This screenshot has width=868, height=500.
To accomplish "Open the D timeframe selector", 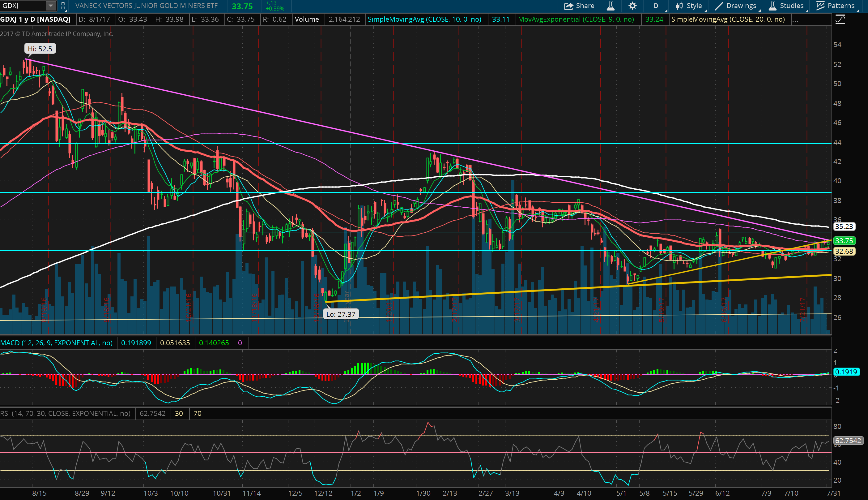I will 656,6.
